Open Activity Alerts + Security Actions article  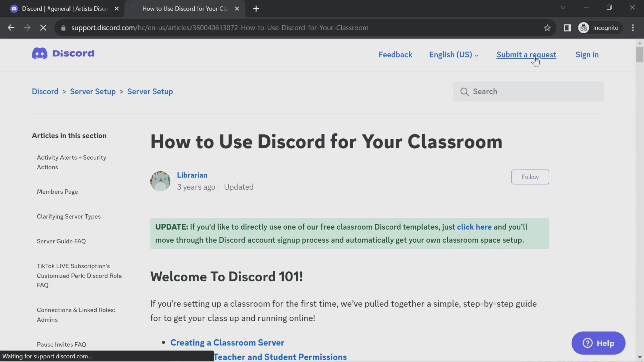point(71,162)
